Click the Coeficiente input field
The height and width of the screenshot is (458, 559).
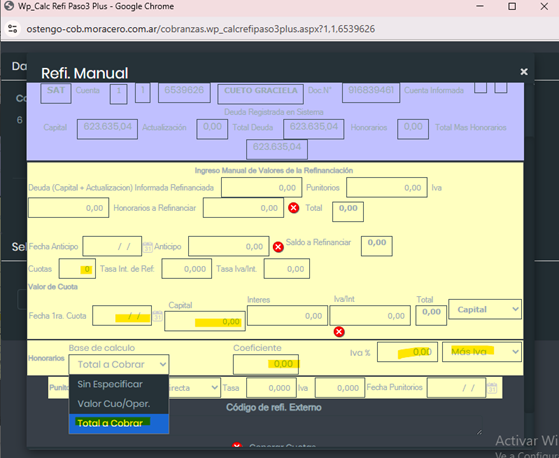(x=266, y=364)
